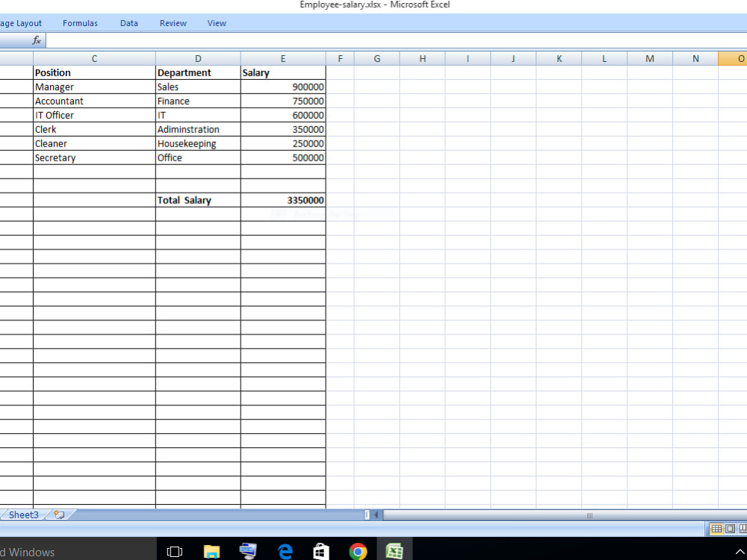Image resolution: width=747 pixels, height=560 pixels.
Task: Open Task View on the taskbar
Action: click(x=174, y=552)
